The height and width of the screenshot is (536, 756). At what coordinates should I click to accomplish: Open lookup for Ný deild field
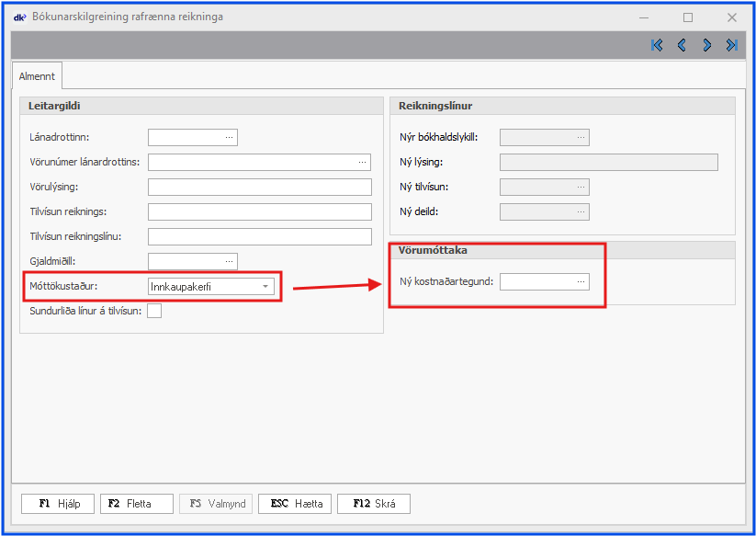tap(581, 212)
